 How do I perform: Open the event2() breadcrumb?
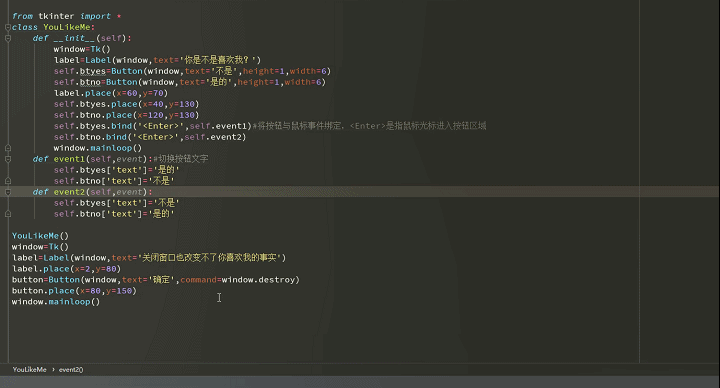[71, 370]
